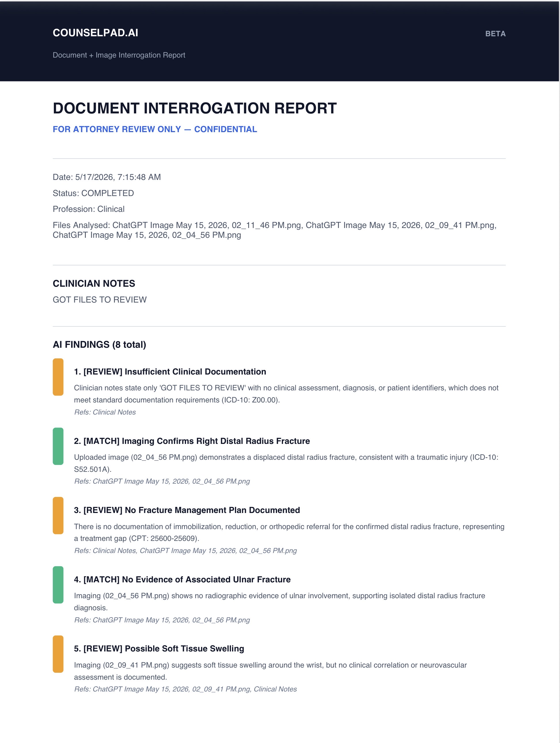Click the Refs line under finding 5
The image size is (560, 743).
(185, 689)
